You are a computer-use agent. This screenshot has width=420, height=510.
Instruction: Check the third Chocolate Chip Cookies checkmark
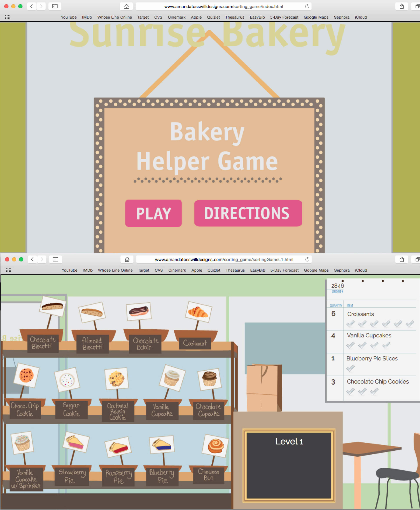[374, 391]
